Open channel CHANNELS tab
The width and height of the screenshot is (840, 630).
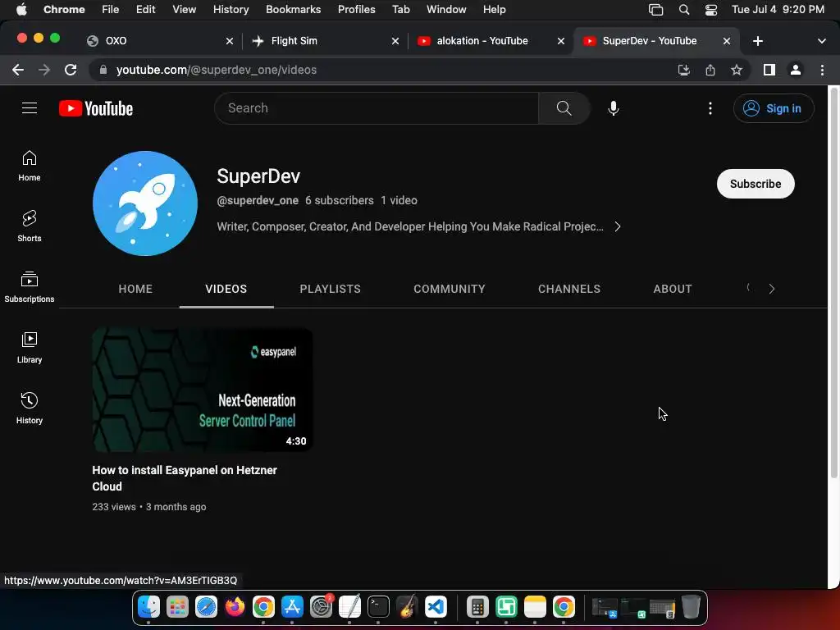pyautogui.click(x=569, y=289)
